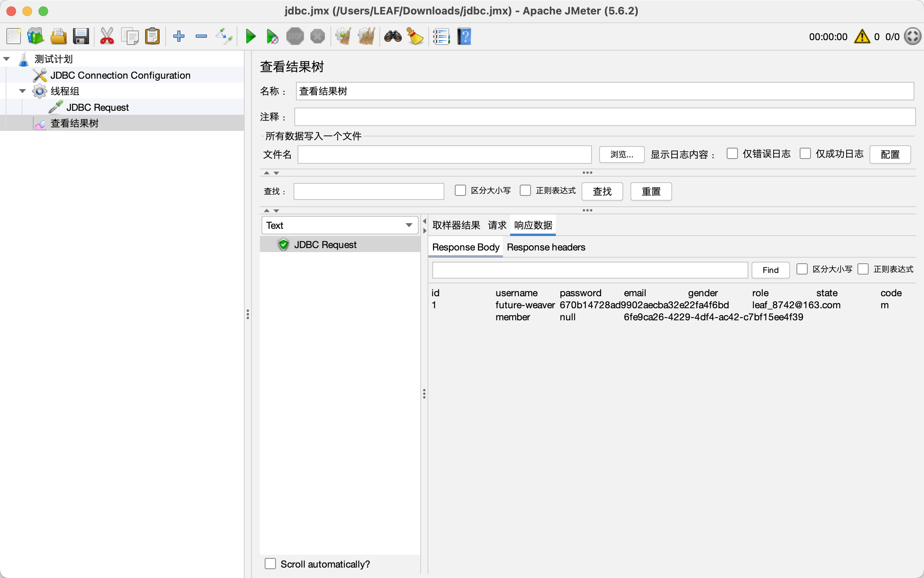Switch to 取样器结果 tab
924x578 pixels.
[456, 225]
